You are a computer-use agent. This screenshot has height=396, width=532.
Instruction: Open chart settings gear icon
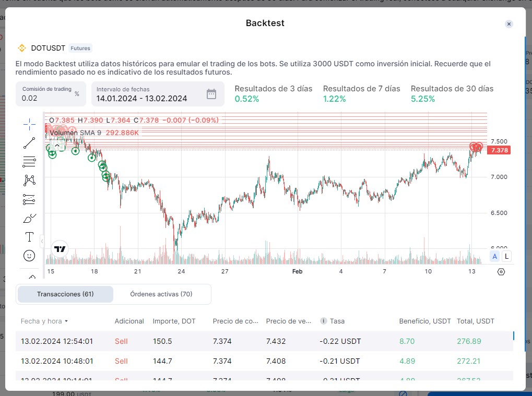(501, 272)
